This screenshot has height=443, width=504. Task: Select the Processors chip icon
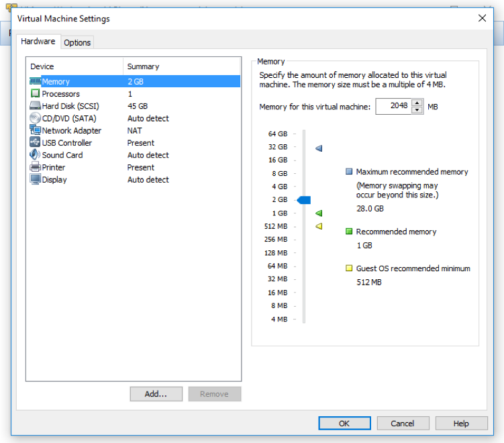(x=36, y=94)
